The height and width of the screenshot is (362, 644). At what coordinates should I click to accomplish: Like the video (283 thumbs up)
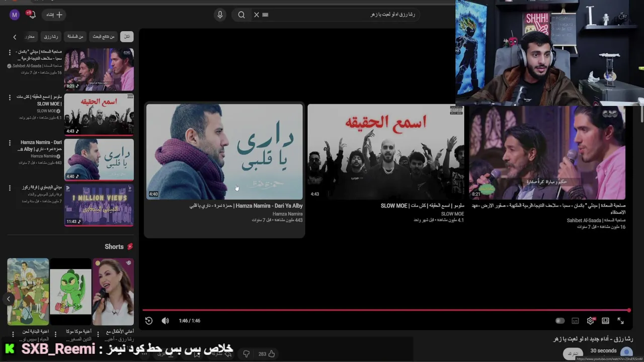pos(267,354)
